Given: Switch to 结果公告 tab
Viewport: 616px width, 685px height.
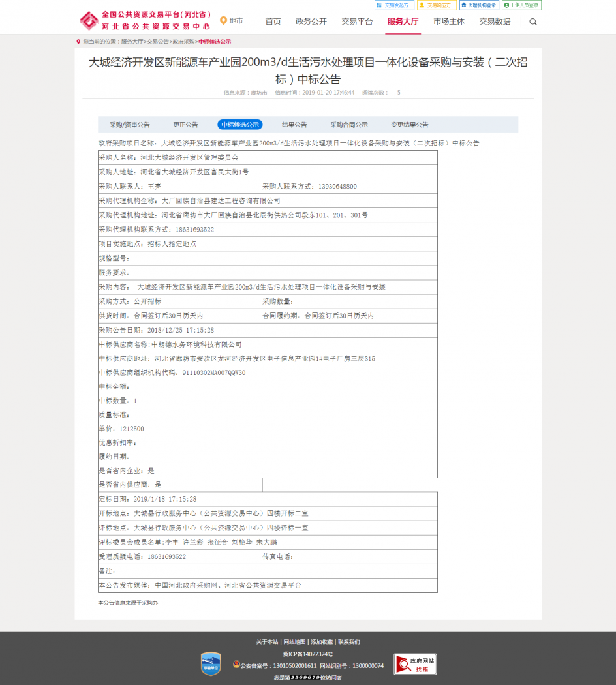Looking at the screenshot, I should pos(294,125).
